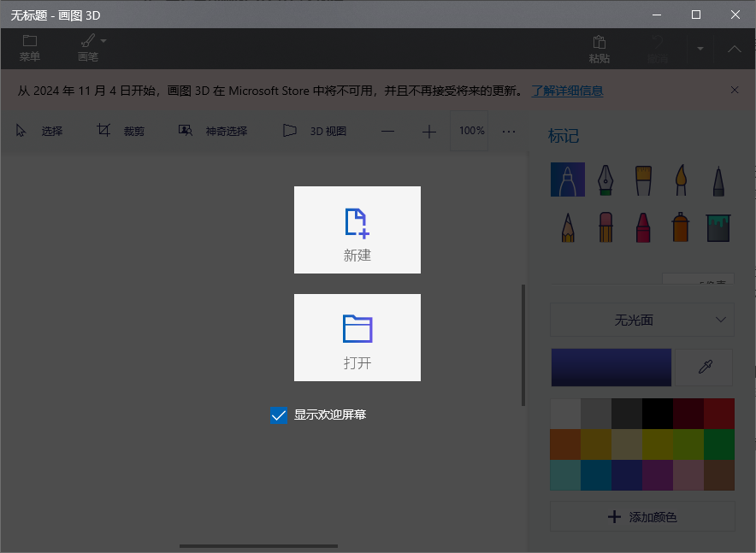
Task: Select the dark blue color swatch
Action: pyautogui.click(x=611, y=367)
